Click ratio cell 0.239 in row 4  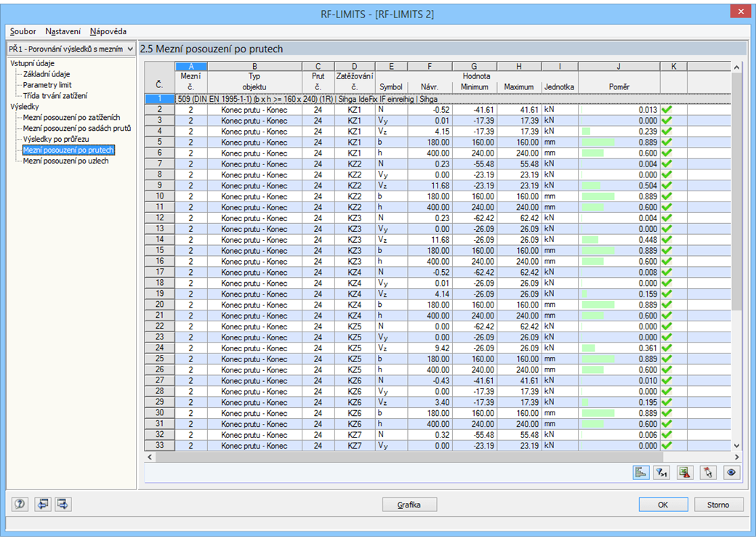619,132
